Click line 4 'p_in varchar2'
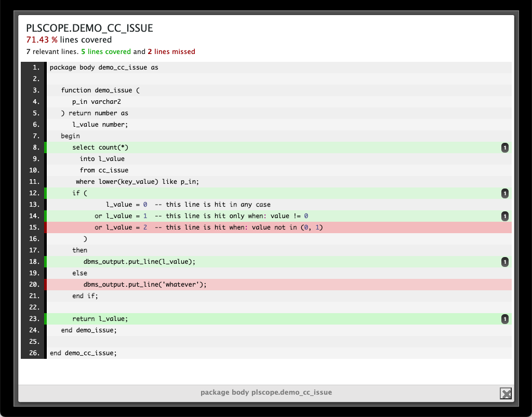Image resolution: width=532 pixels, height=417 pixels. [x=96, y=102]
